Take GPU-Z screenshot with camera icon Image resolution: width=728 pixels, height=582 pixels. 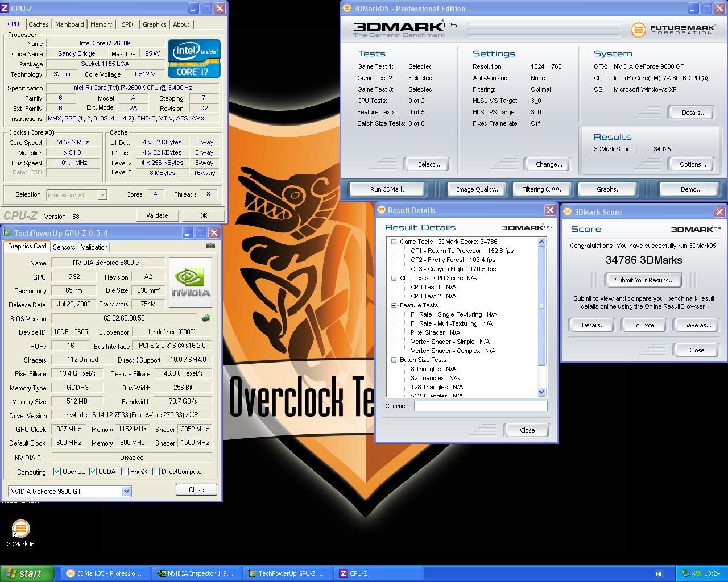pyautogui.click(x=210, y=246)
